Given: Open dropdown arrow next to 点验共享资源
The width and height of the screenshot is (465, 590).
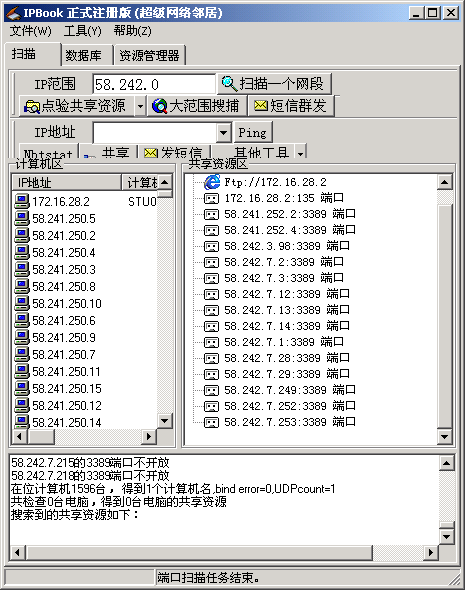Looking at the screenshot, I should pyautogui.click(x=140, y=106).
